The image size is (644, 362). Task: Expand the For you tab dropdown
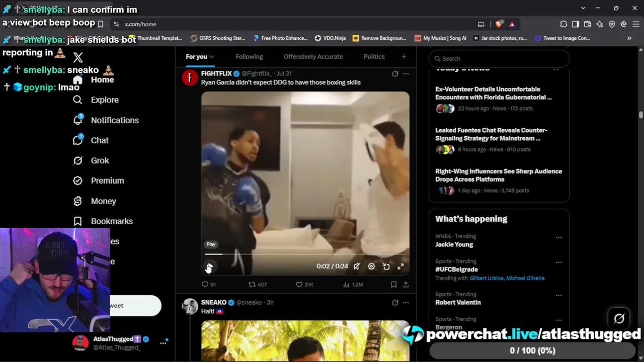tap(212, 57)
